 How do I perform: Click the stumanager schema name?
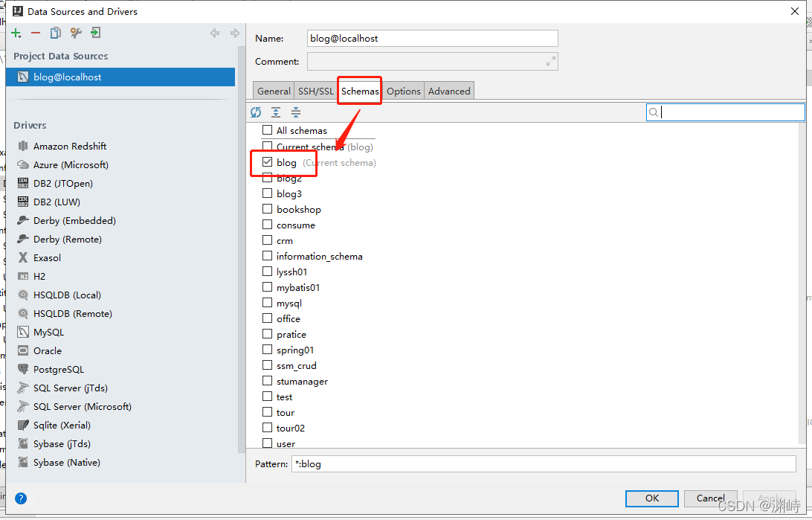coord(302,382)
